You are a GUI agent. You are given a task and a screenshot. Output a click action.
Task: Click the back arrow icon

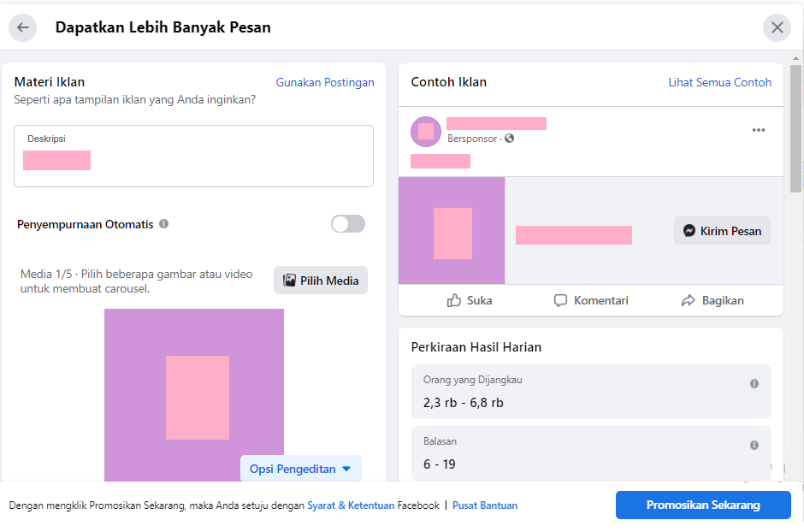point(22,27)
